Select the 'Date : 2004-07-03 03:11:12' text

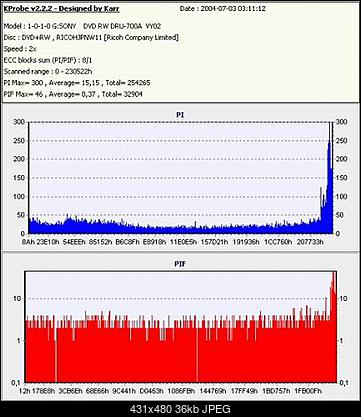pyautogui.click(x=223, y=9)
